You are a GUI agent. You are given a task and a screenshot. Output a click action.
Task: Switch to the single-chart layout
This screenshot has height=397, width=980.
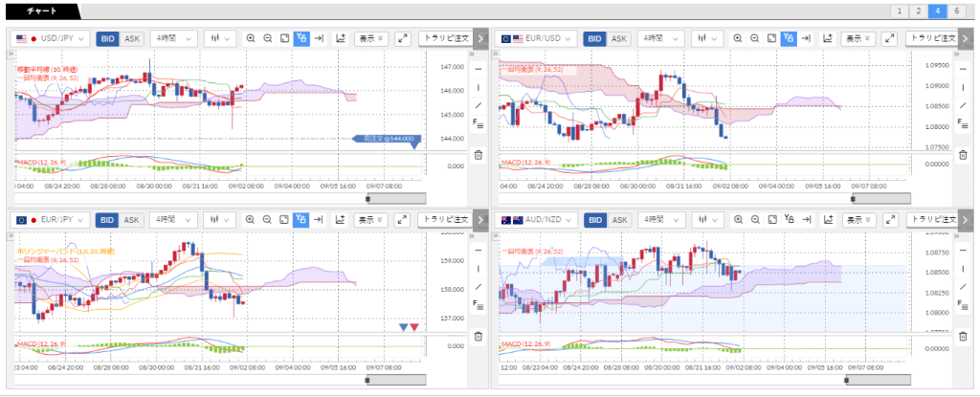coord(900,11)
